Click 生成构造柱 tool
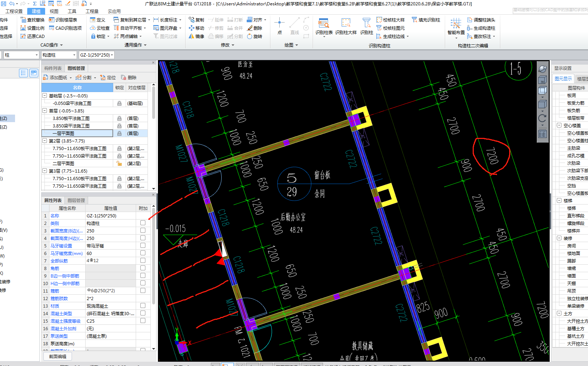Image resolution: width=588 pixels, height=366 pixels. (x=481, y=28)
